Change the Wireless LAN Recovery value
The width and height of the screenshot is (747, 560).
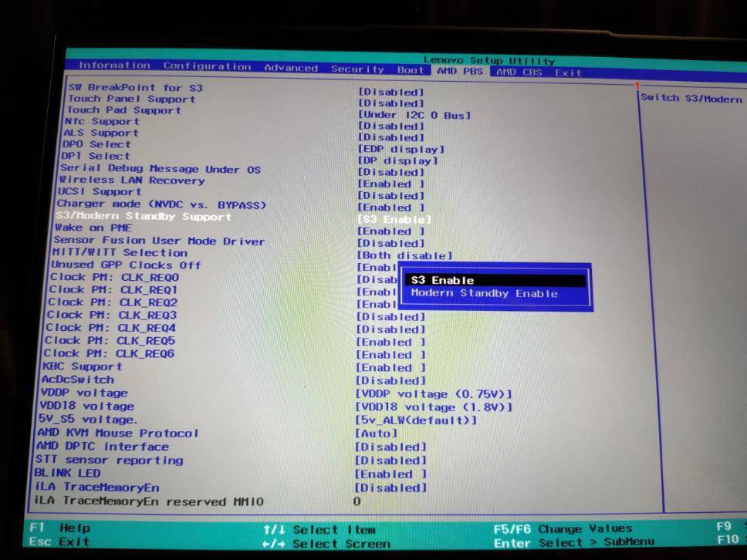390,184
